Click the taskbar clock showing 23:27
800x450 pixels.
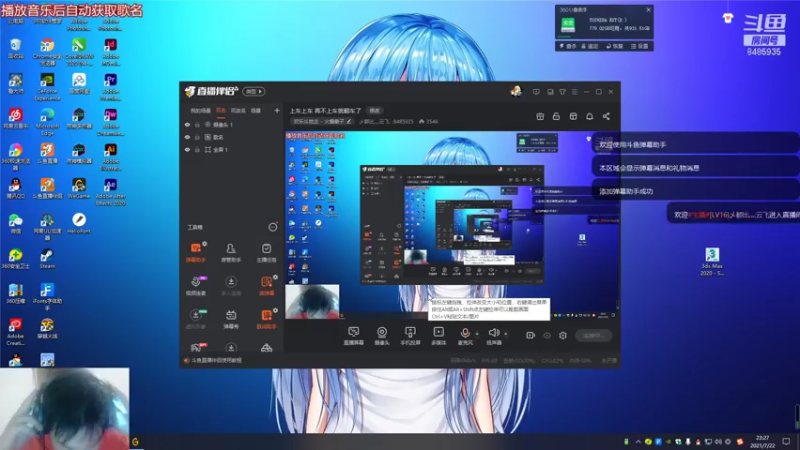pos(762,441)
